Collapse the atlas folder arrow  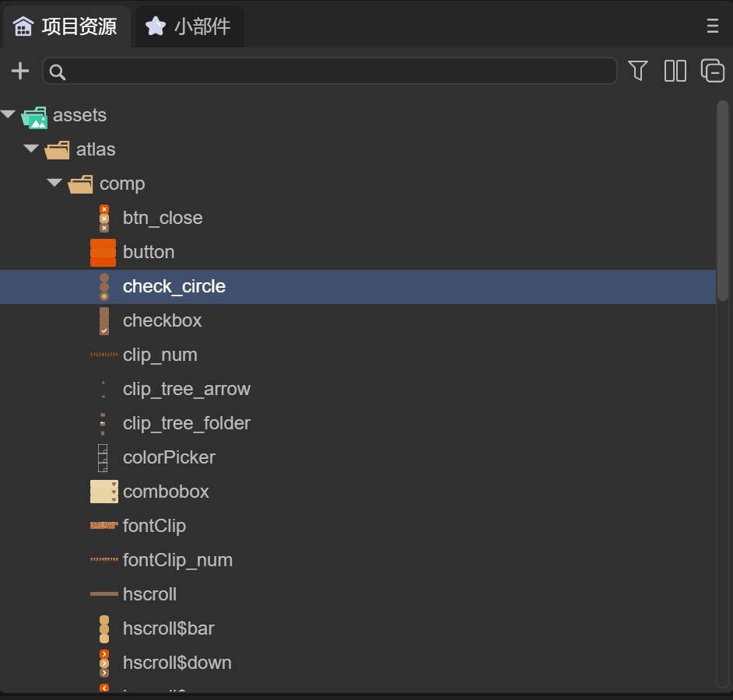coord(31,149)
